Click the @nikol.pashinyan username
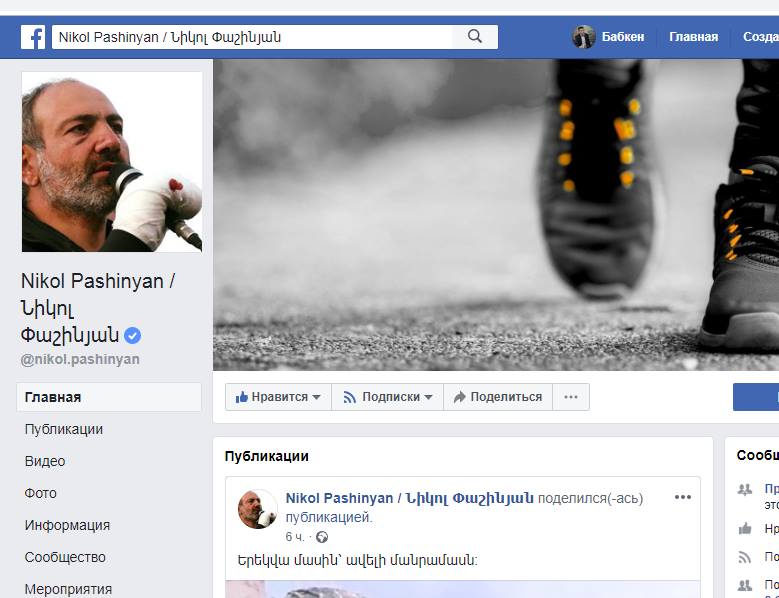779x598 pixels. click(x=80, y=359)
